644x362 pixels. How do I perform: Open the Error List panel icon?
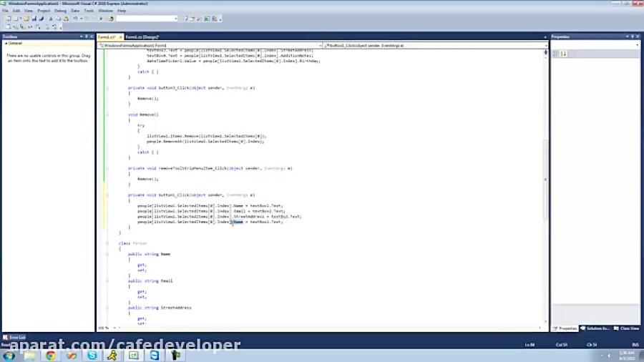click(5, 338)
